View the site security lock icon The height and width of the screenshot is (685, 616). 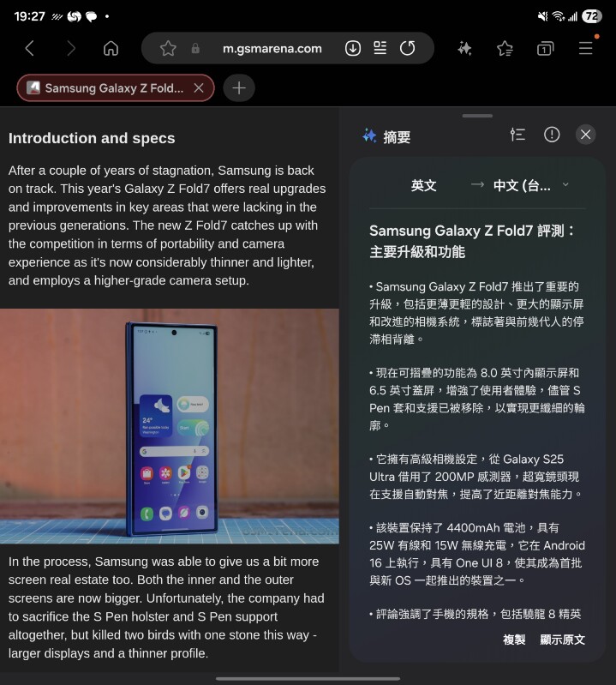pyautogui.click(x=195, y=48)
